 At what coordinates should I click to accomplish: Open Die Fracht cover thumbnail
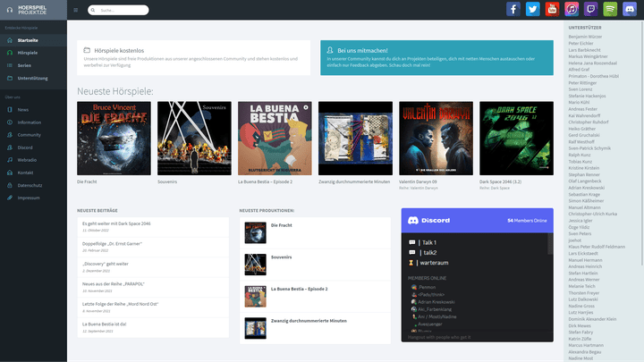pos(114,139)
